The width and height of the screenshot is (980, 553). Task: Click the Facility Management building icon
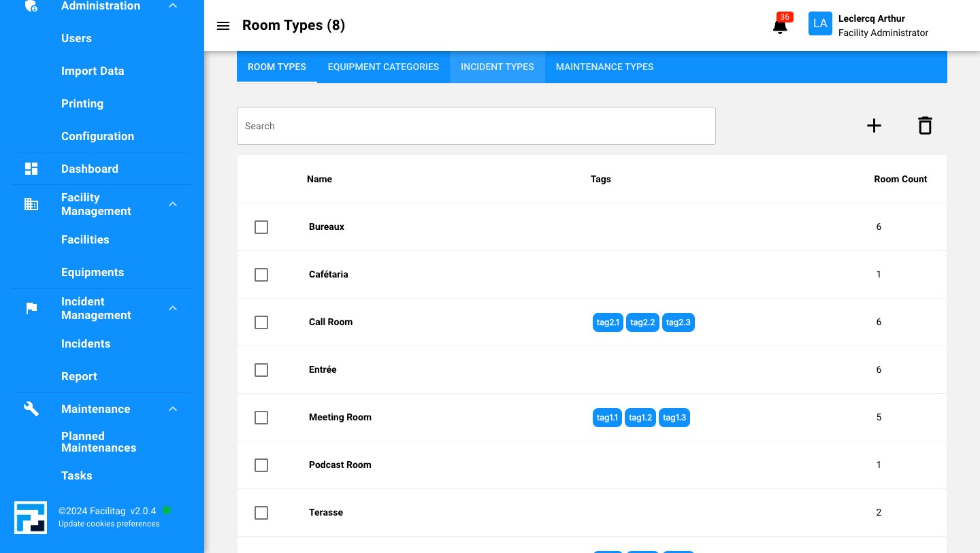pyautogui.click(x=31, y=204)
